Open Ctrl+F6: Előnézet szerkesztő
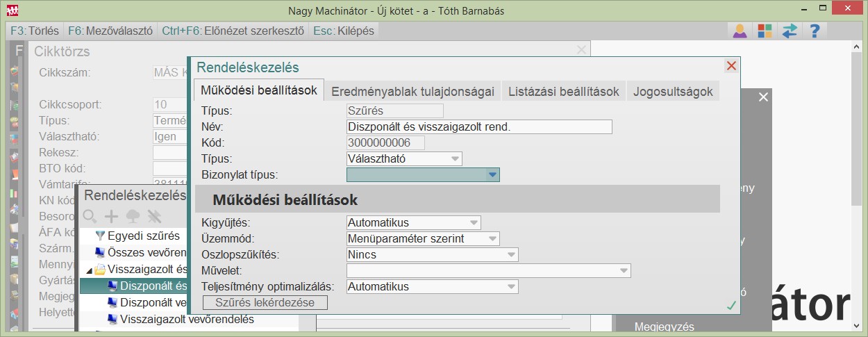The height and width of the screenshot is (337, 868). tap(233, 31)
